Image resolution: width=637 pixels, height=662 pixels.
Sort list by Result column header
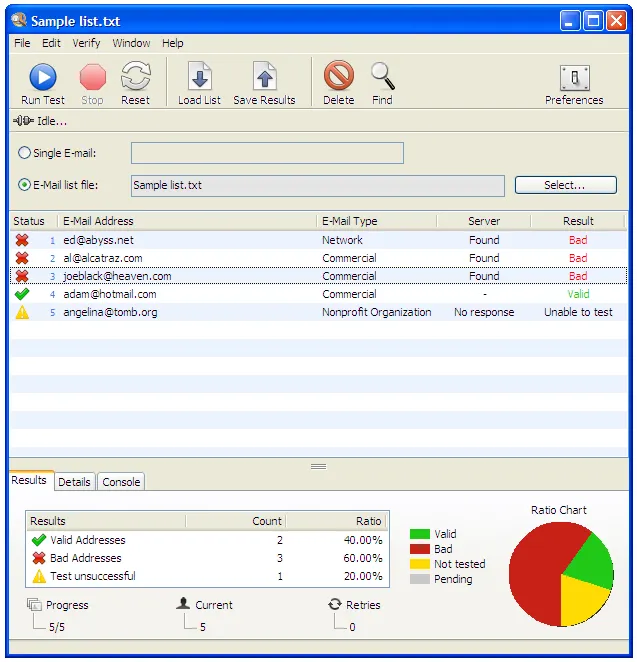(x=578, y=221)
